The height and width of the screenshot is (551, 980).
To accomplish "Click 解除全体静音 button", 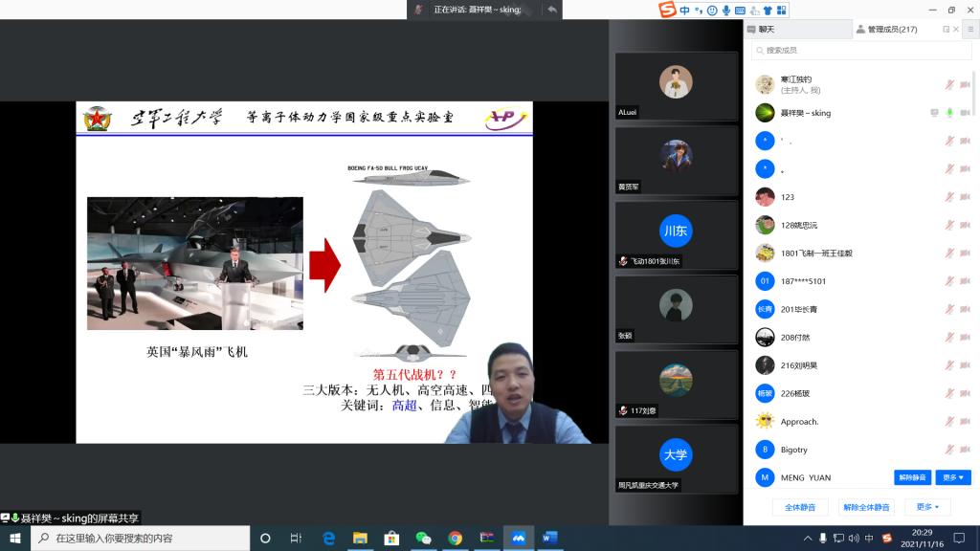I will tap(866, 507).
